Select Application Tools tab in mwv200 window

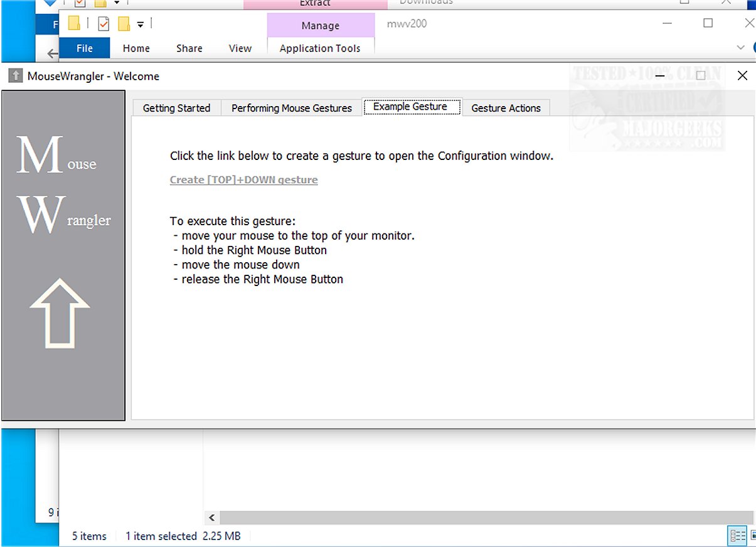tap(320, 48)
